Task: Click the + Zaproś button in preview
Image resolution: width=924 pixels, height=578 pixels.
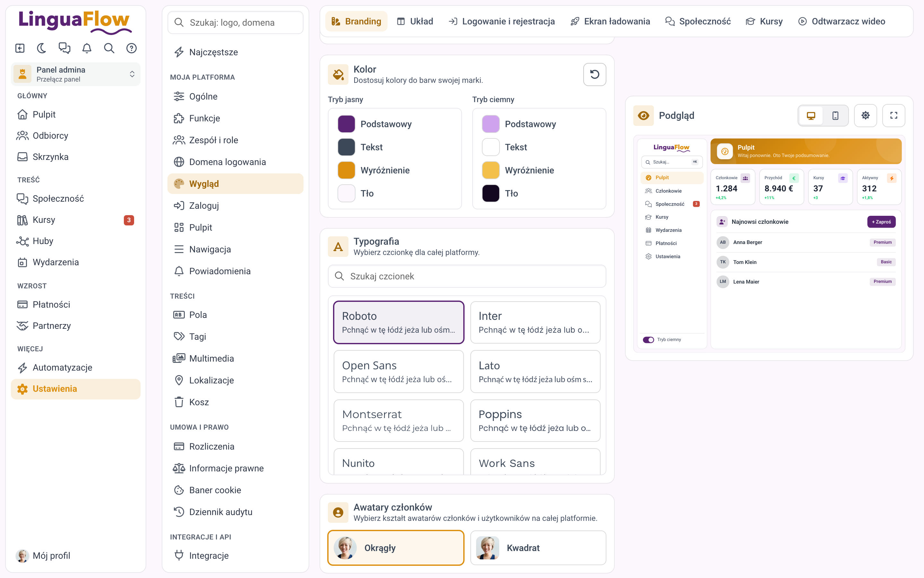Action: click(881, 222)
